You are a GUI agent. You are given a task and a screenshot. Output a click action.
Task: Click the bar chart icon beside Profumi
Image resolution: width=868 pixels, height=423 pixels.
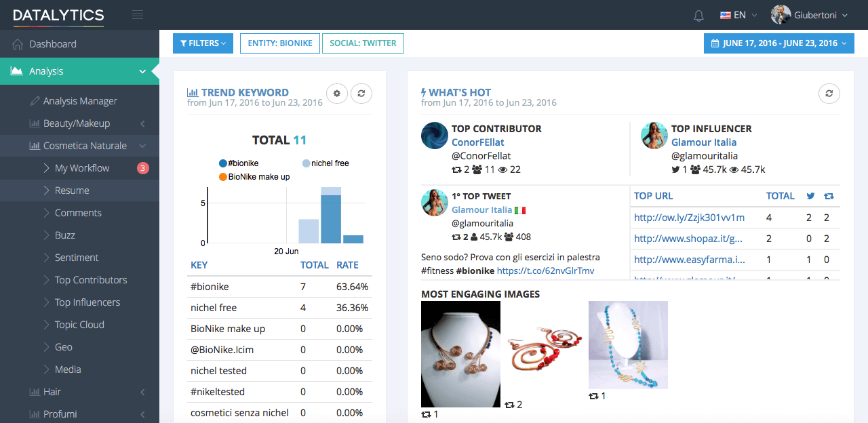(x=35, y=414)
